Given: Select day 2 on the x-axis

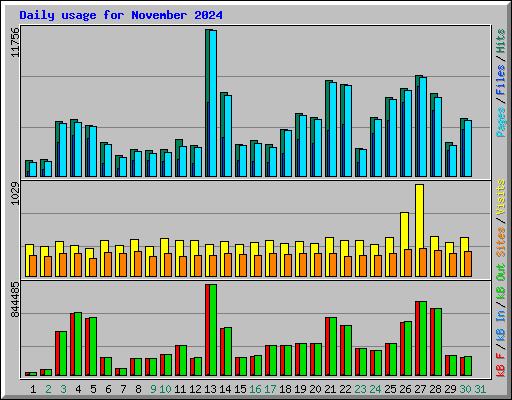Looking at the screenshot, I should click(48, 389).
